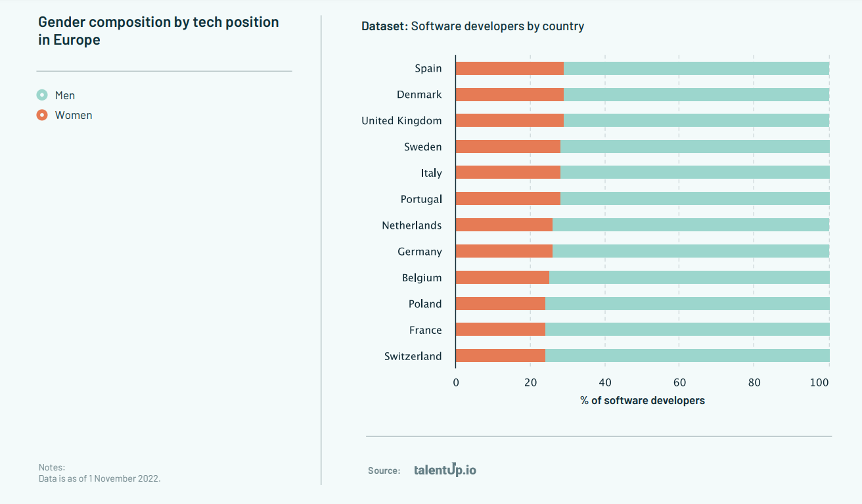Click the 'Data is as of 1 November 2022' note
The width and height of the screenshot is (862, 504).
click(99, 478)
